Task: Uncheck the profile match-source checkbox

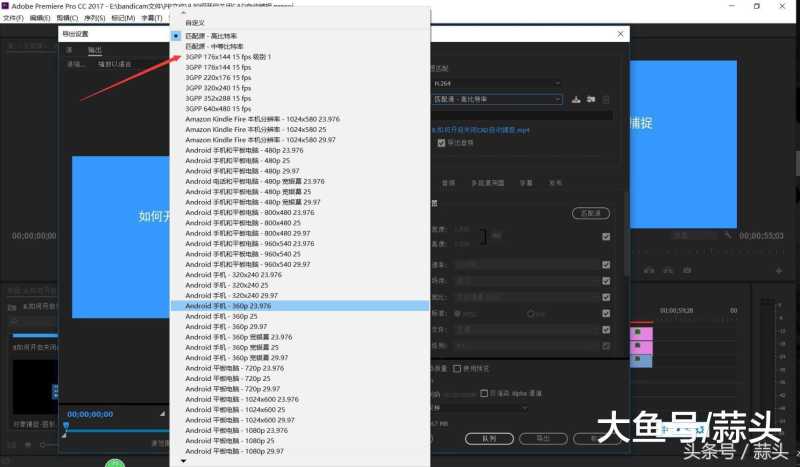Action: pyautogui.click(x=606, y=330)
